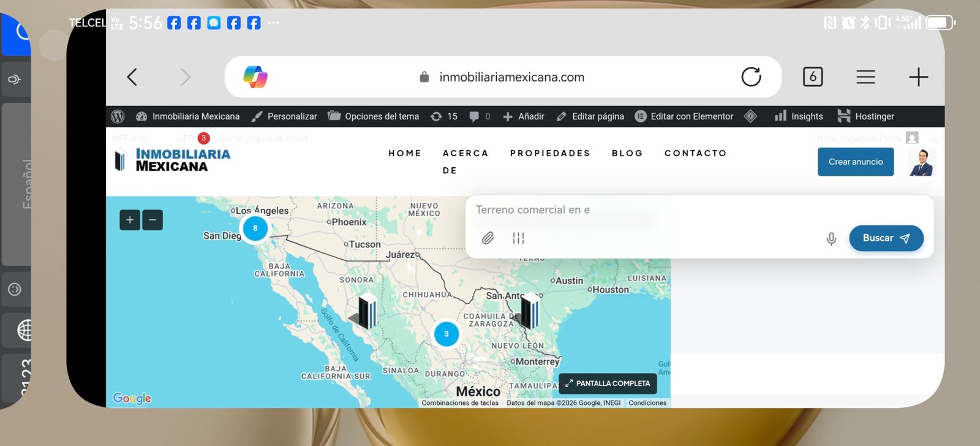Expand the Añadir new content menu

524,116
